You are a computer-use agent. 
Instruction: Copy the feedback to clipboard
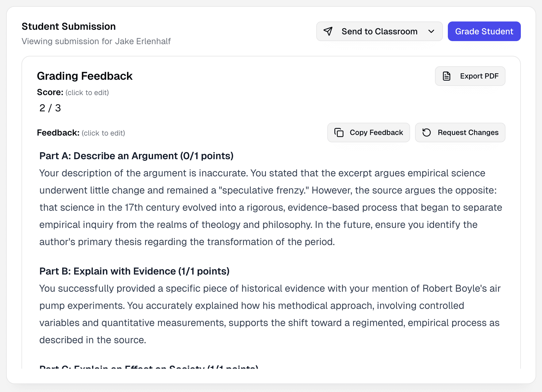pos(368,133)
